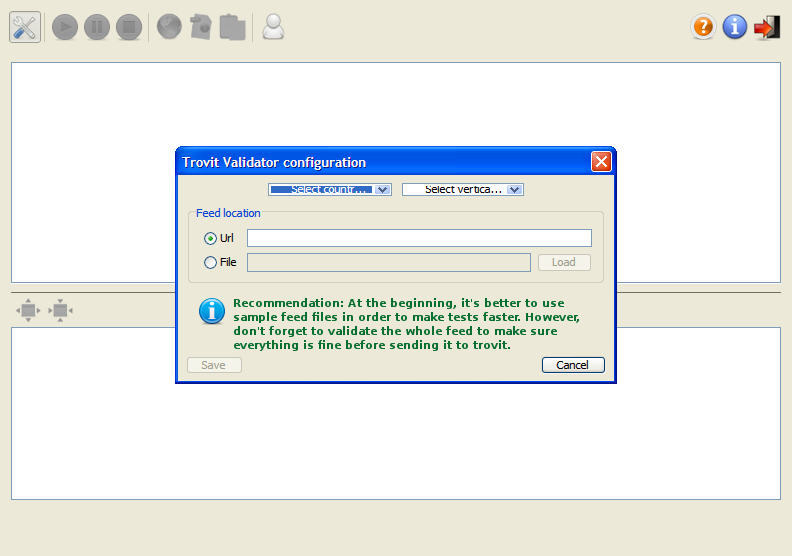Viewport: 792px width, 556px height.
Task: Click the user profile icon
Action: tap(273, 27)
